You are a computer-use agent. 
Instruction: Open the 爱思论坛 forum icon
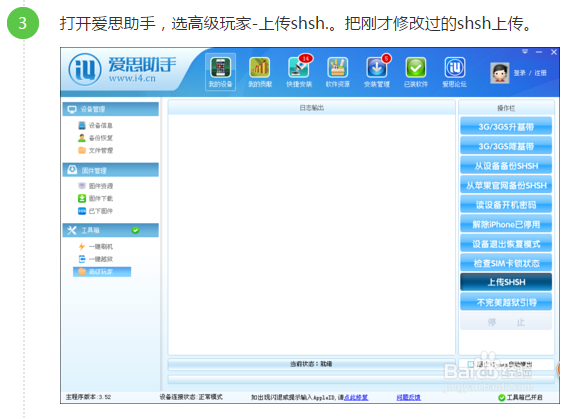pyautogui.click(x=454, y=72)
